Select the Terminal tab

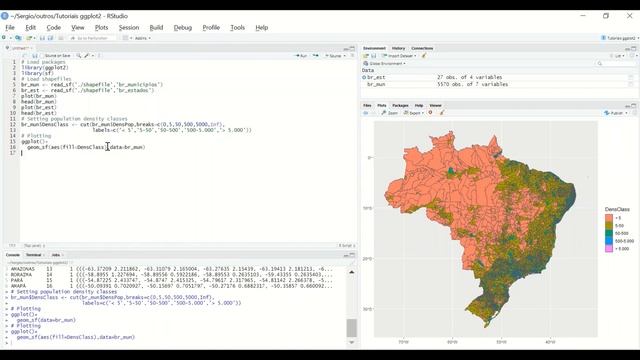click(x=34, y=255)
